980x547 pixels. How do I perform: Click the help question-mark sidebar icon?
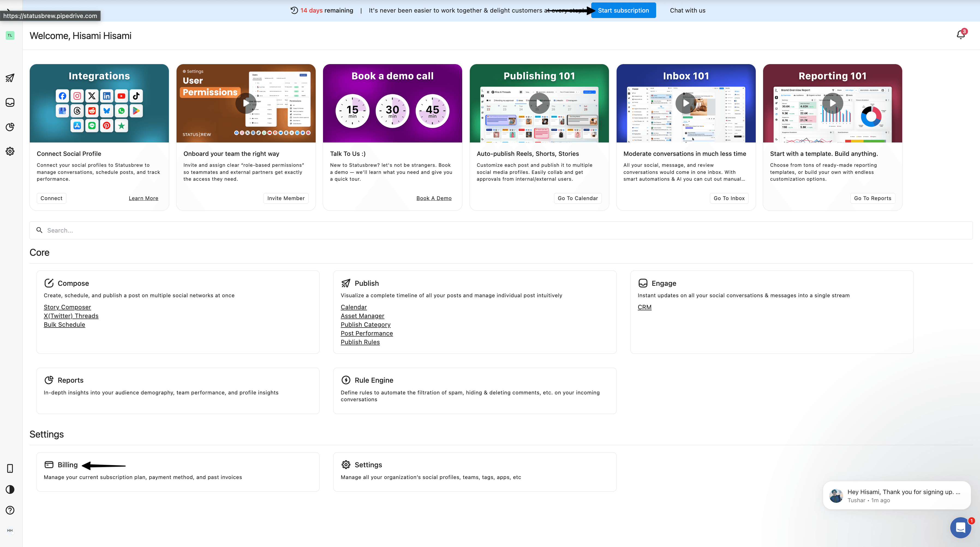coord(10,510)
